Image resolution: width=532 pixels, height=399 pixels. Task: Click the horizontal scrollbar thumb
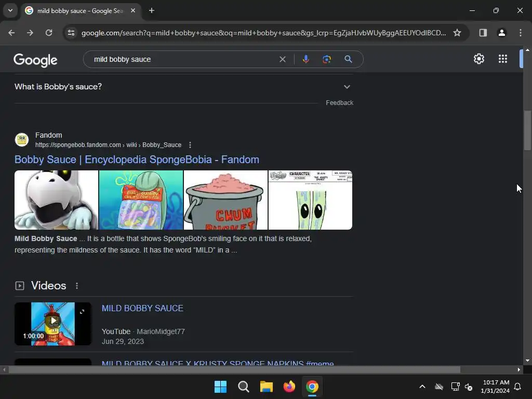pos(234,369)
